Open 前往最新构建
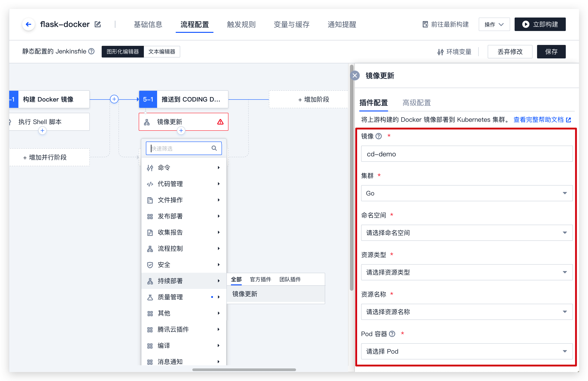 (x=445, y=24)
